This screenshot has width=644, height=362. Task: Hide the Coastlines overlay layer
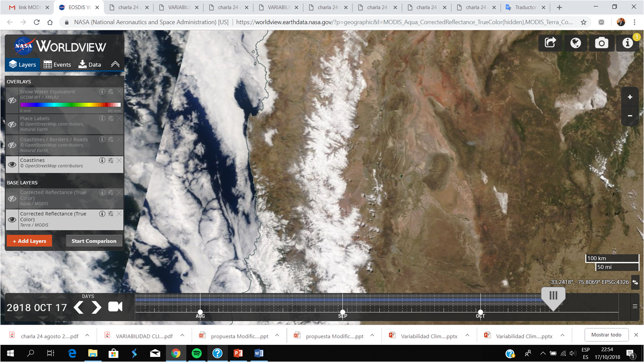[x=12, y=164]
